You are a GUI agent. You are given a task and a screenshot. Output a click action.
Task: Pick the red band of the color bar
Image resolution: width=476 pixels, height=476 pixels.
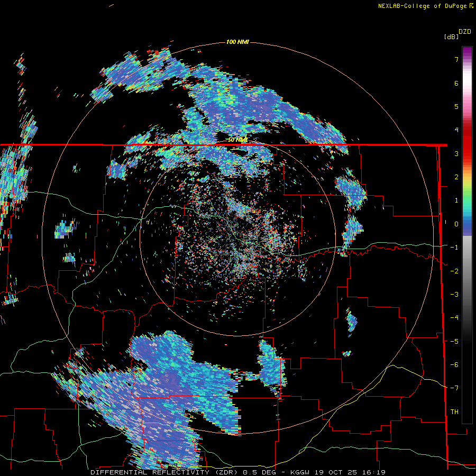[467, 141]
